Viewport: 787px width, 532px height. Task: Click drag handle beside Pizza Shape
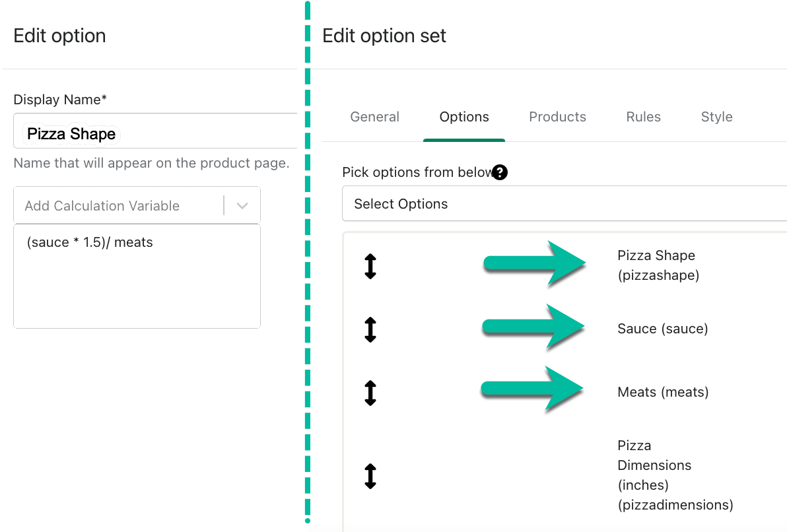[x=370, y=265]
